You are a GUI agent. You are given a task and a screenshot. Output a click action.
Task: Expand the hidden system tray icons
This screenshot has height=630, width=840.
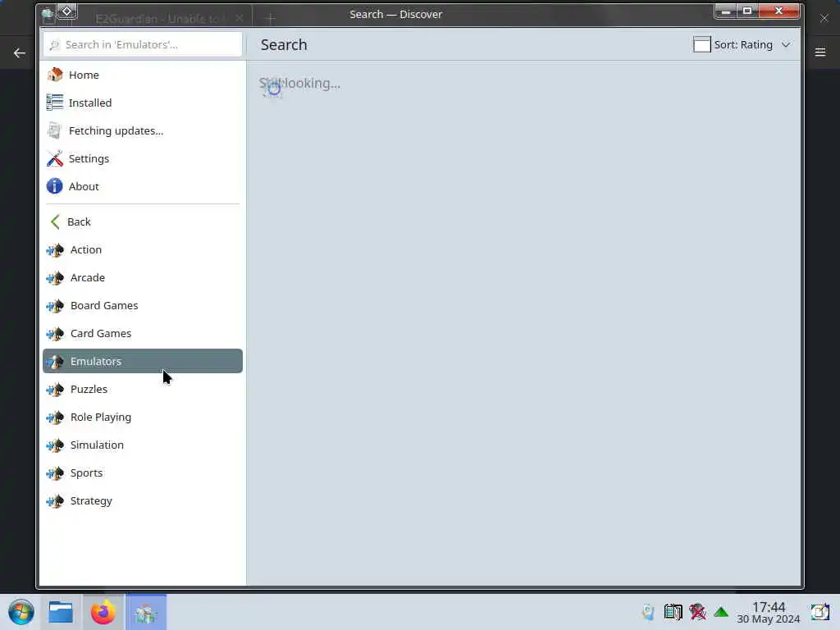pos(721,612)
